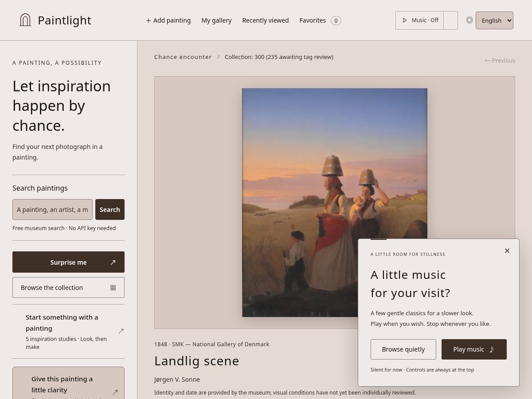Image resolution: width=532 pixels, height=399 pixels.
Task: Click the Chance encounter breadcrumb
Action: pos(183,57)
